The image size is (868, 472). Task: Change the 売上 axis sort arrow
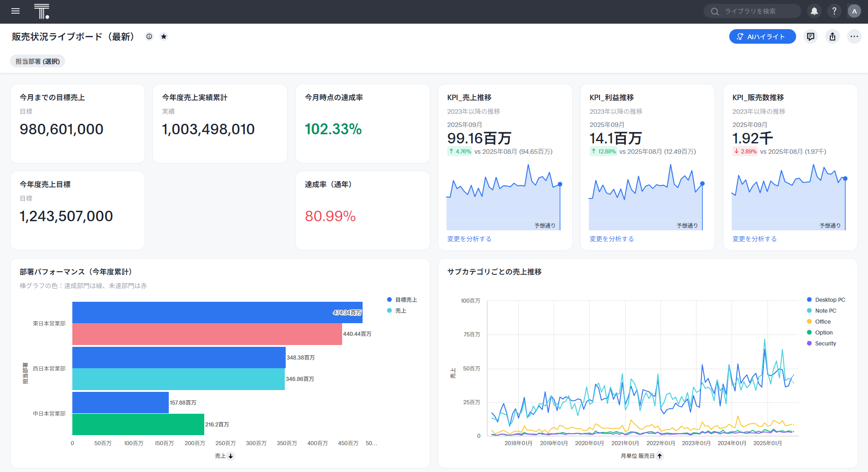click(231, 456)
